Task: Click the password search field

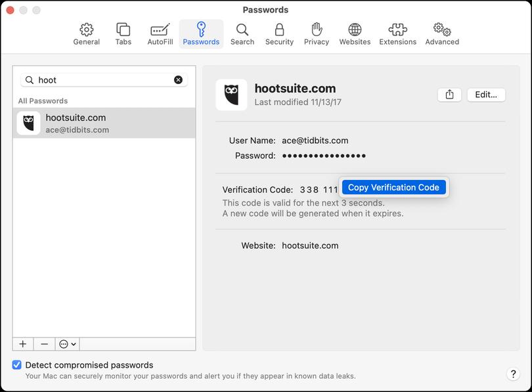Action: (x=104, y=80)
